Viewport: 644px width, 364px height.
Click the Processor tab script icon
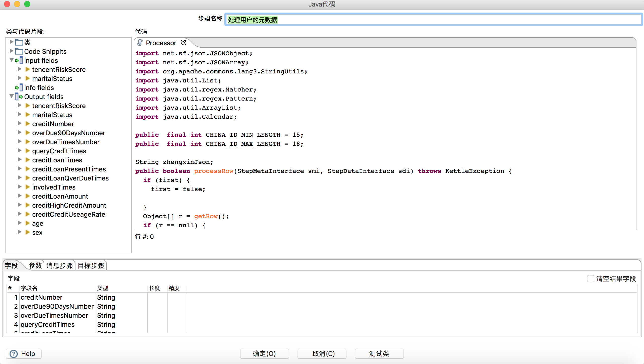pos(140,43)
